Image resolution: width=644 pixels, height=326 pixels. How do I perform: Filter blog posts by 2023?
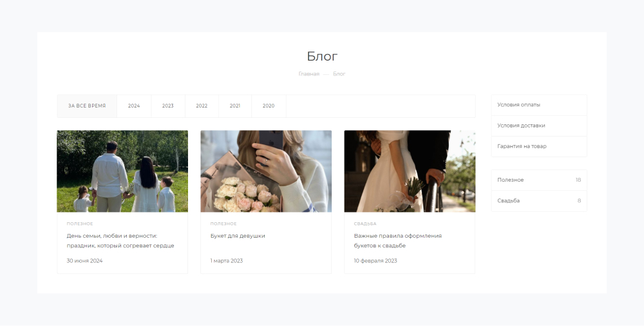click(x=168, y=106)
